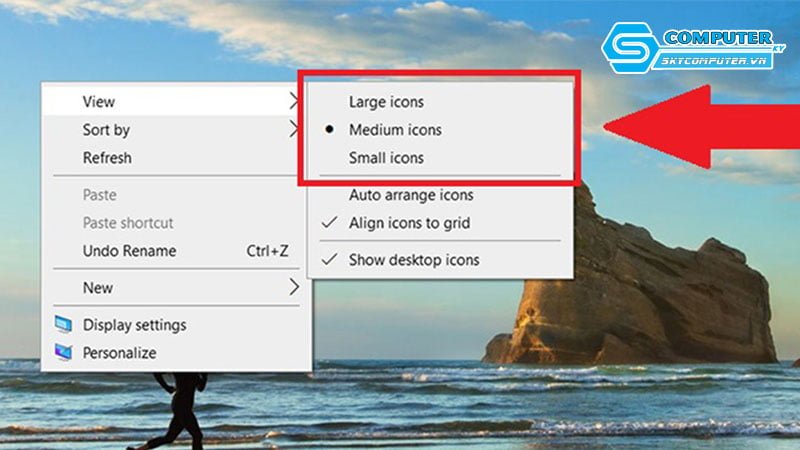Toggle Align icons to grid checkmark
The image size is (800, 450).
pyautogui.click(x=330, y=222)
